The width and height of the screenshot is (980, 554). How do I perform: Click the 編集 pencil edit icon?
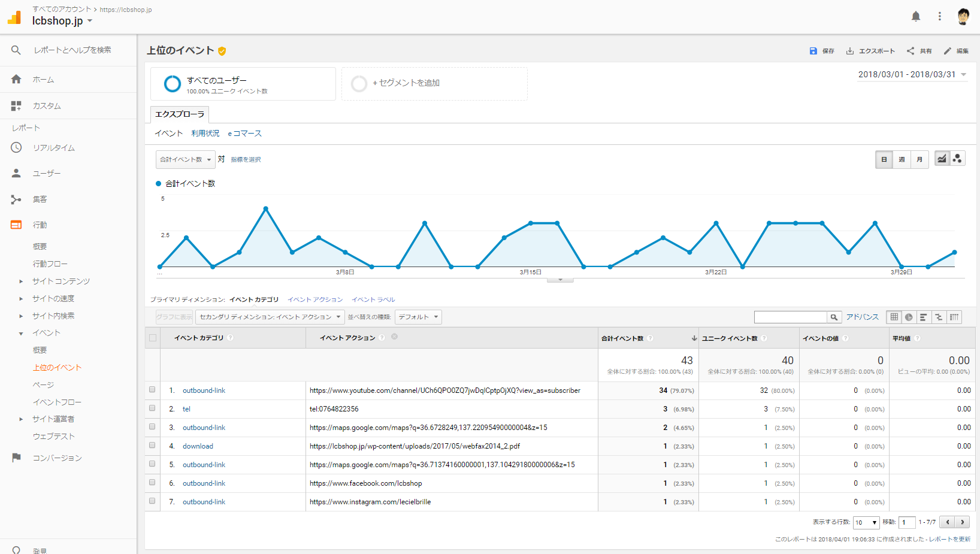point(947,51)
